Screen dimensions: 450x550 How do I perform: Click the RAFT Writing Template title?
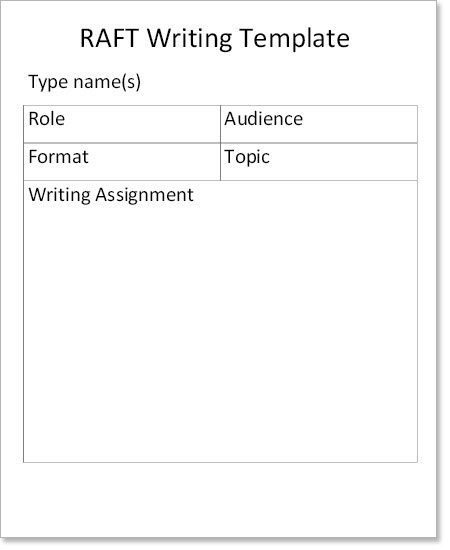[215, 38]
